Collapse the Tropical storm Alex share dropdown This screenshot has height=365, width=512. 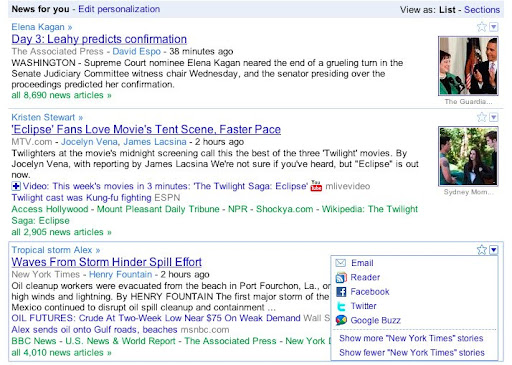click(x=494, y=250)
